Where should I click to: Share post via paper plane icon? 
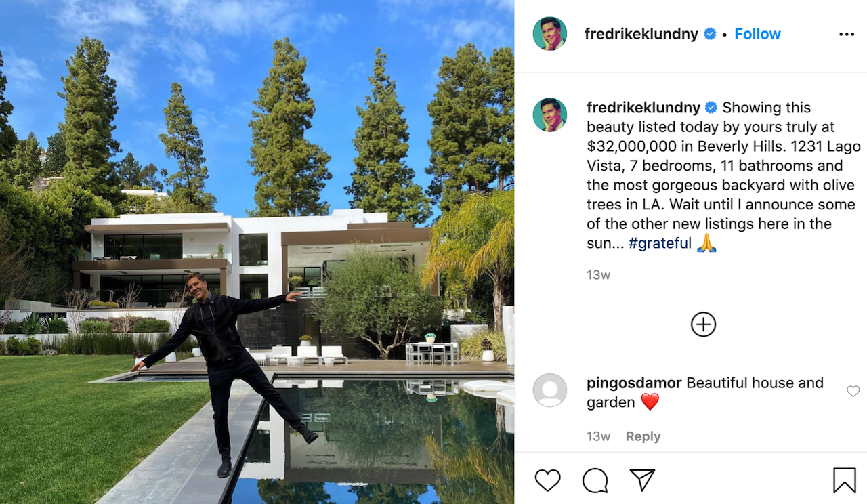641,480
